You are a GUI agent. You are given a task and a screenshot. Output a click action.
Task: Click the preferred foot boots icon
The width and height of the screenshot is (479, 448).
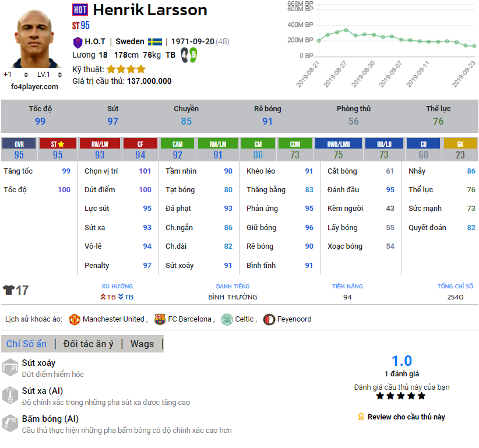[x=189, y=55]
